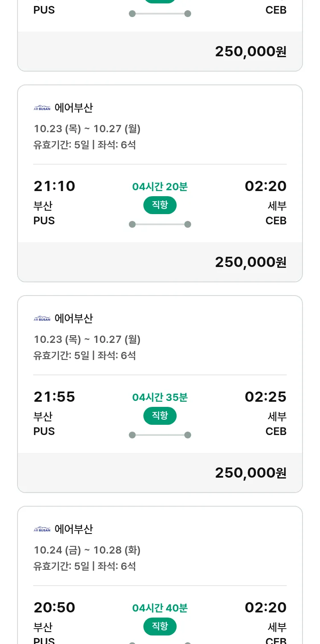The width and height of the screenshot is (320, 644).
Task: Click route line of the 21:55 flight
Action: (x=160, y=435)
